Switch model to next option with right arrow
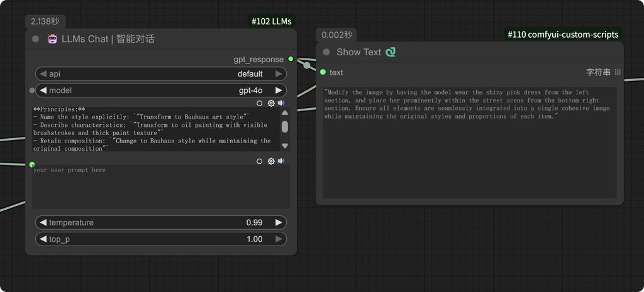 (279, 90)
